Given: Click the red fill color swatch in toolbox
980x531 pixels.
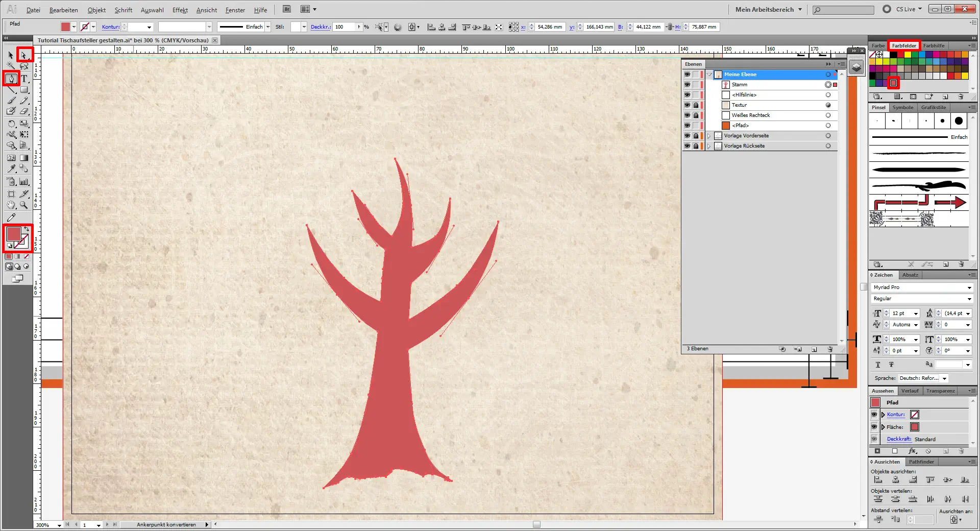Looking at the screenshot, I should click(13, 234).
